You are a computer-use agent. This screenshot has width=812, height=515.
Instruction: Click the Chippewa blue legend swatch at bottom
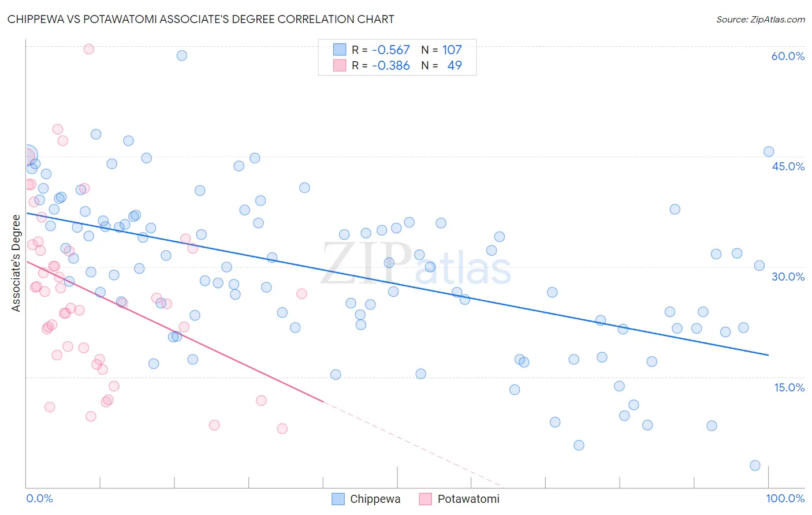pos(338,499)
